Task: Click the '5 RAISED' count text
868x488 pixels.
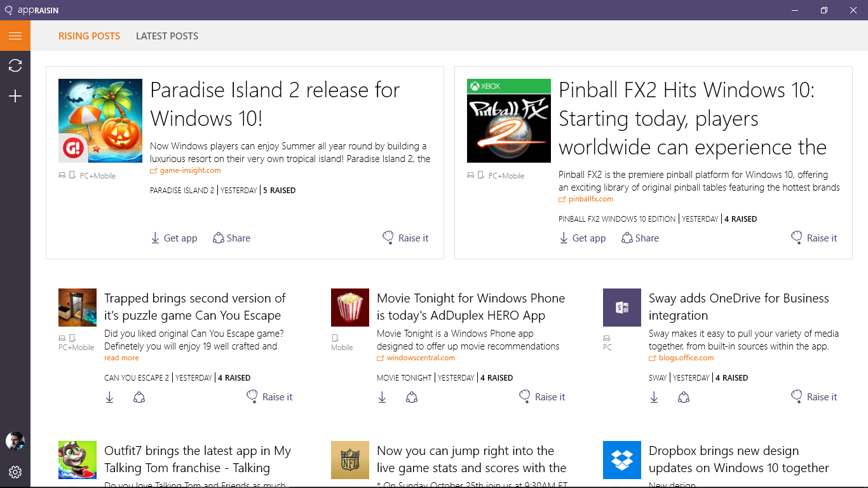Action: click(280, 190)
